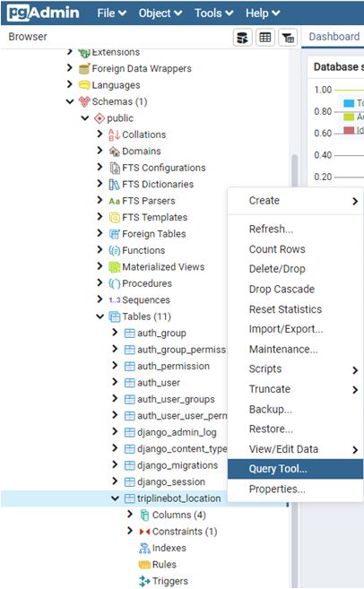Click the Materialized Views icon
The image size is (364, 589).
[114, 267]
